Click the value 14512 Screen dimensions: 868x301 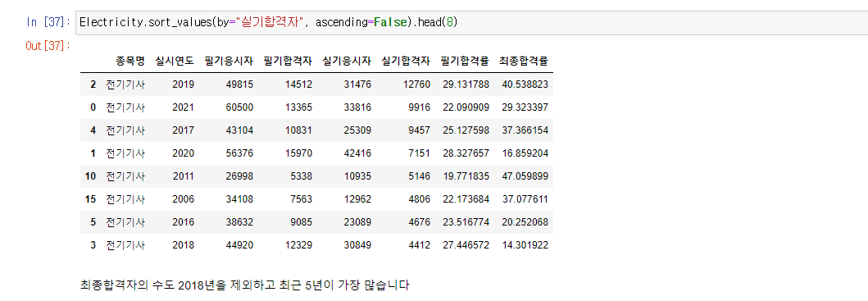click(299, 84)
